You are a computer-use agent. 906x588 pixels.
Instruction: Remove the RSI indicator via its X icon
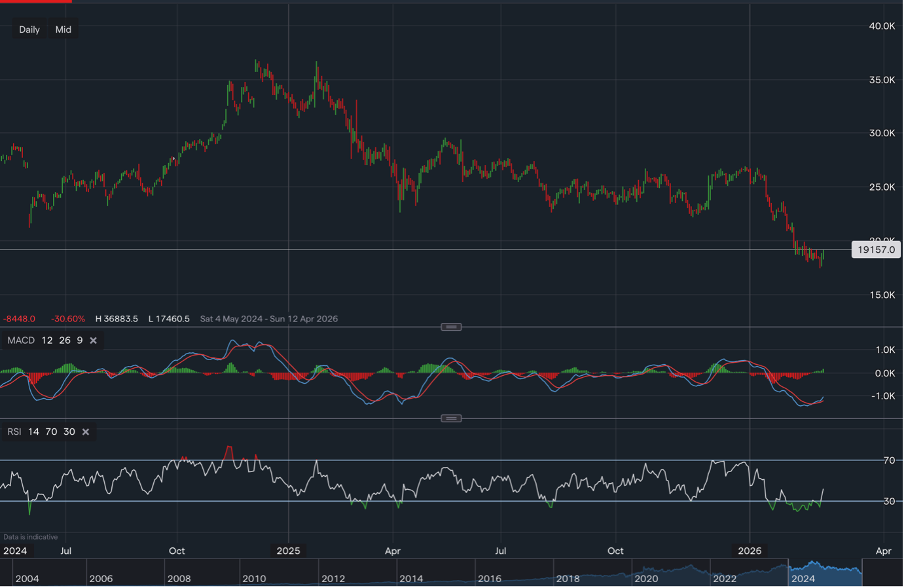[85, 432]
